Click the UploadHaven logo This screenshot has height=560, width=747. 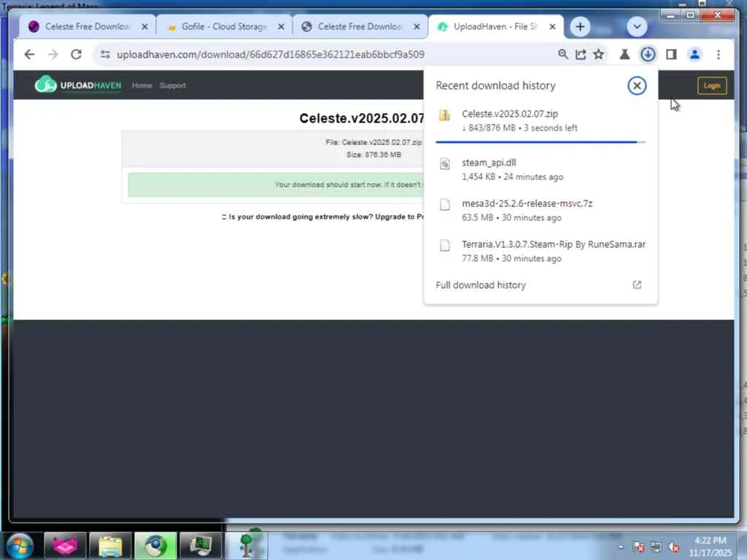point(78,85)
